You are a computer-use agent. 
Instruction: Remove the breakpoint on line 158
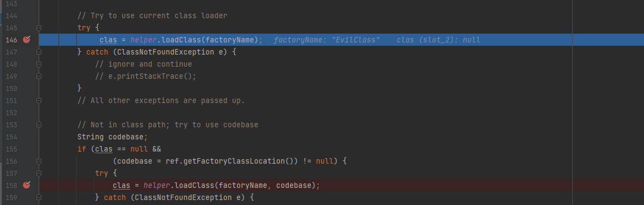(27, 185)
